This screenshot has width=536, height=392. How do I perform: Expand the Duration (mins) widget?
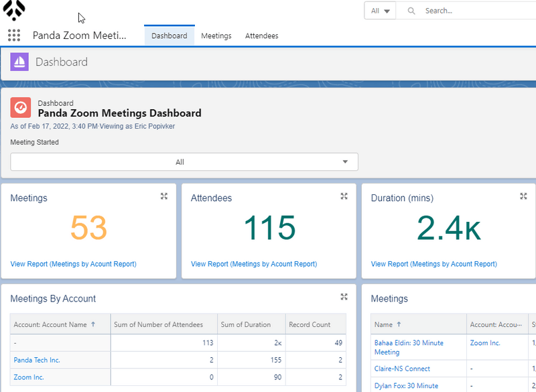pyautogui.click(x=523, y=196)
